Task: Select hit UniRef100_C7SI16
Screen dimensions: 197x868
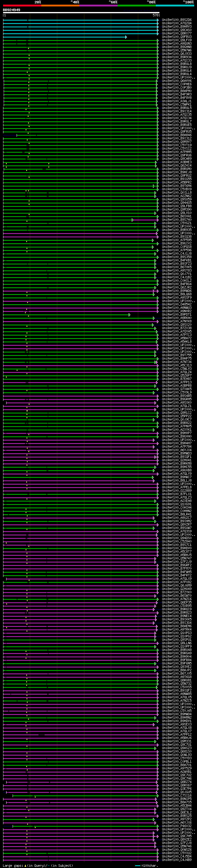Action: click(176, 796)
